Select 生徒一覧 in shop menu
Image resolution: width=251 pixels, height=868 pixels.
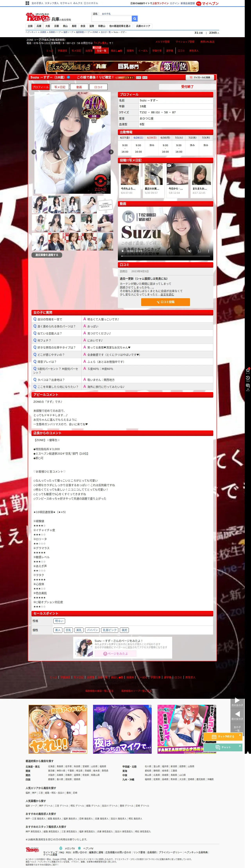101,50
